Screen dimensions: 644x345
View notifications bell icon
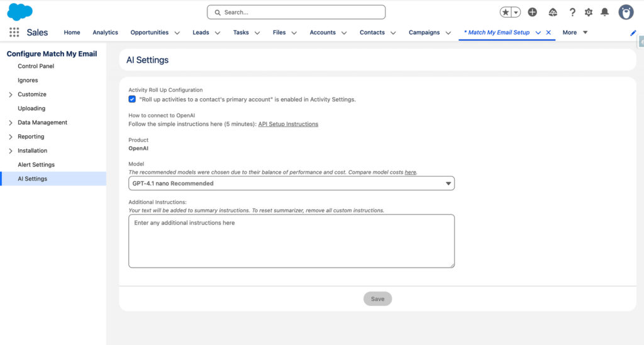604,13
